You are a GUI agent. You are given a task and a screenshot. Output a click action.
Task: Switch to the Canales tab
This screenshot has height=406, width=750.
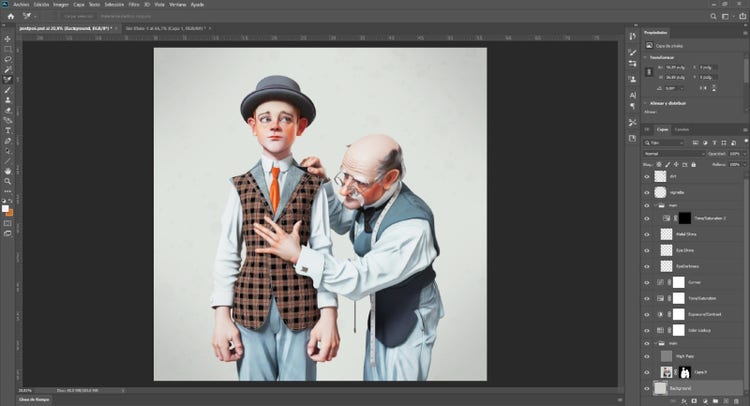[x=682, y=129]
